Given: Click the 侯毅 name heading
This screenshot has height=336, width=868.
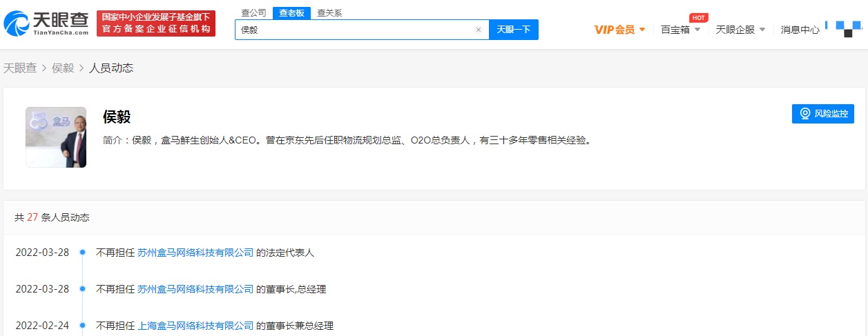Looking at the screenshot, I should (117, 117).
